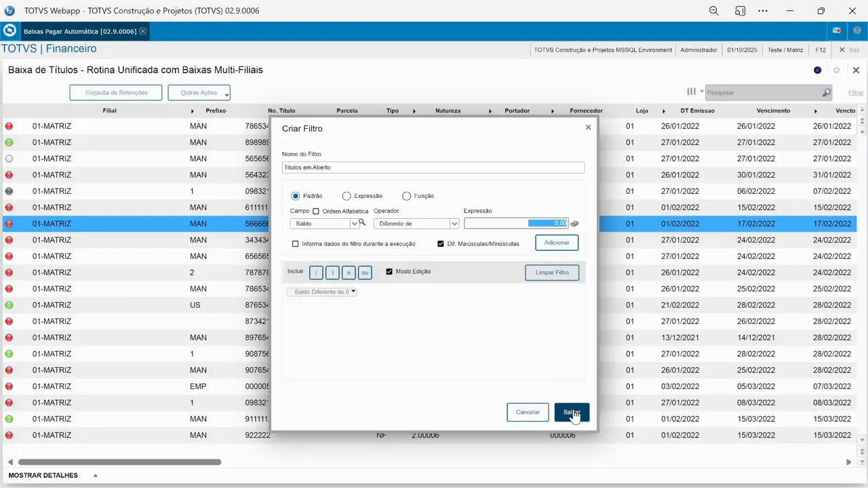Viewport: 868px width, 488px height.
Task: Open the Operador 'Diferente de' dropdown
Action: click(x=453, y=223)
